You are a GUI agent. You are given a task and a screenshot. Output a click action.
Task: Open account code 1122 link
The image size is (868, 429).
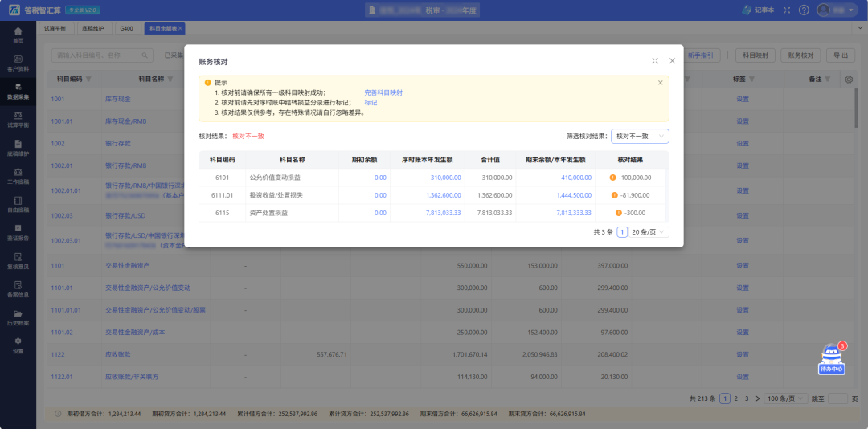[x=59, y=354]
